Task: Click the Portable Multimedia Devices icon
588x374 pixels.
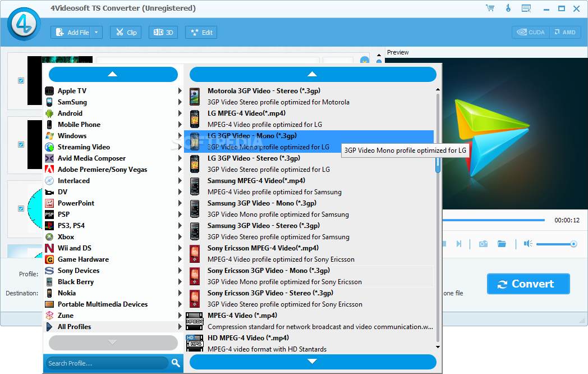Action: tap(49, 304)
